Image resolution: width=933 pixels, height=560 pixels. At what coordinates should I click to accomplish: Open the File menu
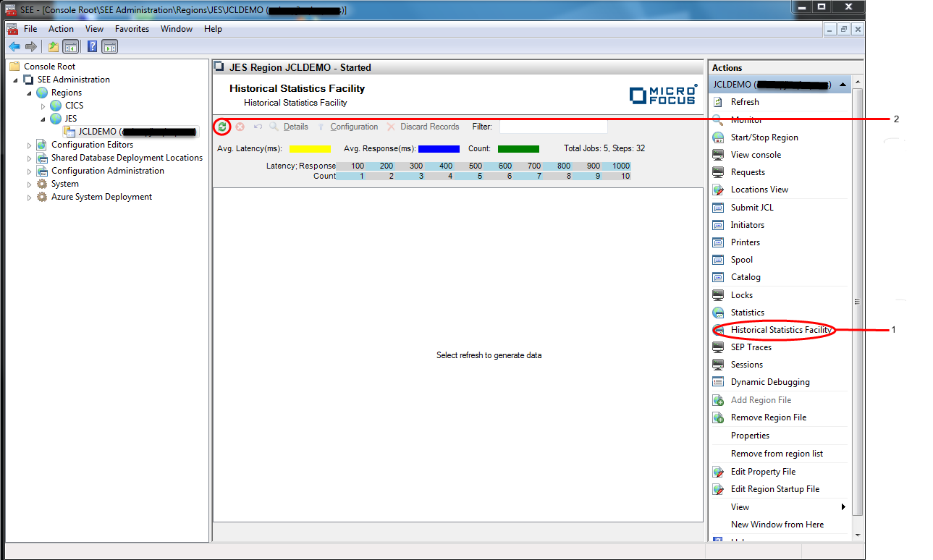[30, 29]
